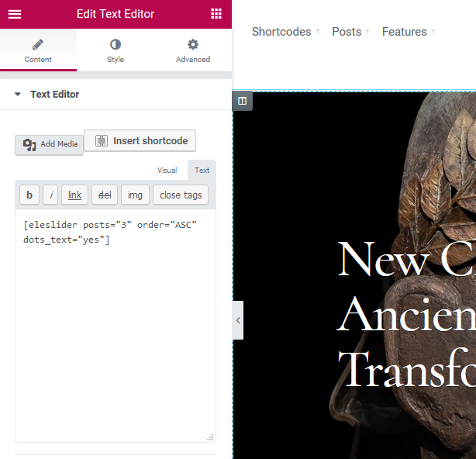Open the hamburger menu in Elementor header
Image resolution: width=476 pixels, height=459 pixels.
tap(15, 14)
